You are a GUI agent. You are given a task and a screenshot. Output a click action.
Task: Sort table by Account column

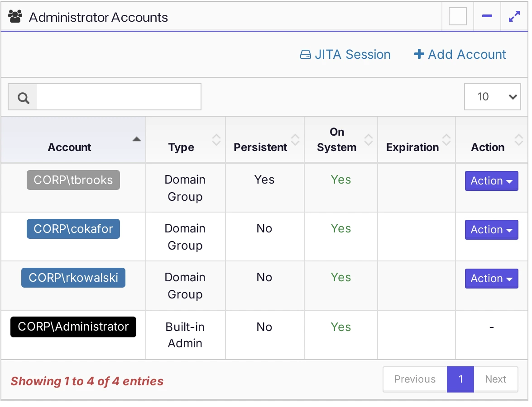point(73,140)
